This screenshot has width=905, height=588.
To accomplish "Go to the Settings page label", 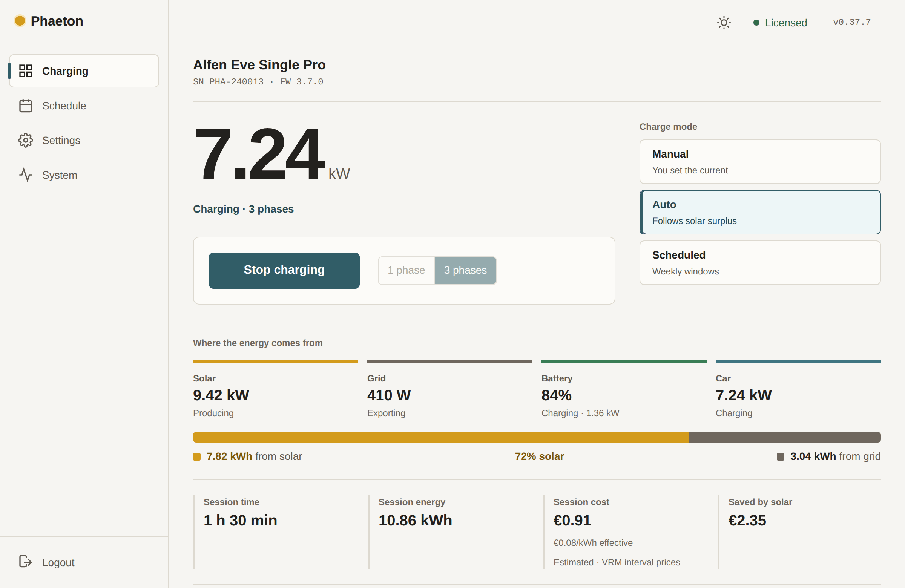I will [61, 140].
